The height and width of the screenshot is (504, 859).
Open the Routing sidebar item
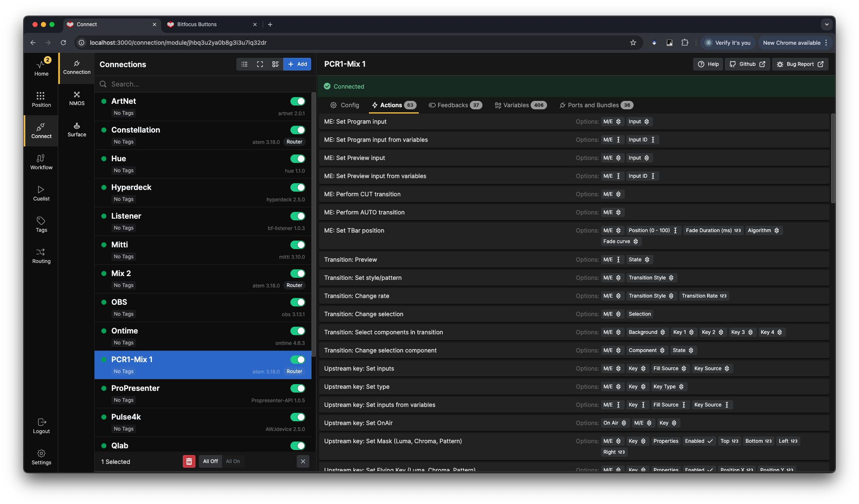(41, 255)
